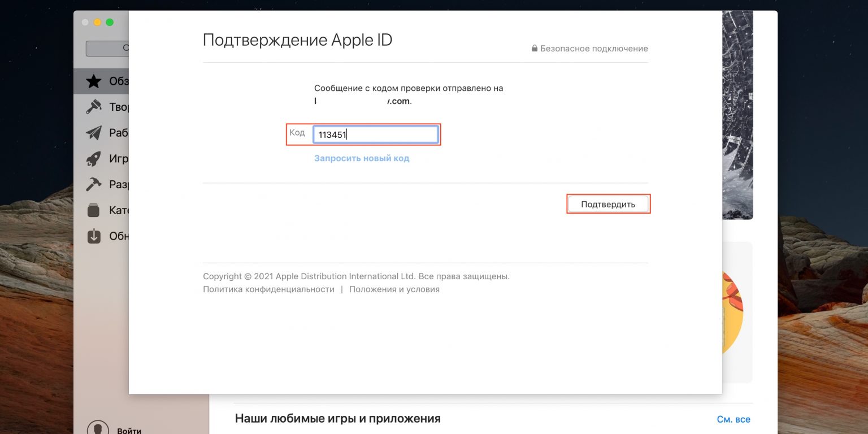Open the Категории box icon
Viewport: 868px width, 434px height.
(94, 210)
